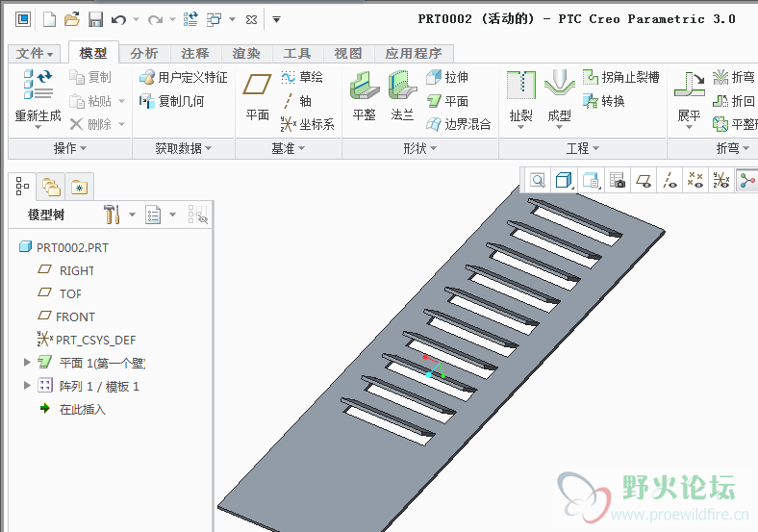
Task: Create a 坐标系 coordinate system
Action: [308, 124]
